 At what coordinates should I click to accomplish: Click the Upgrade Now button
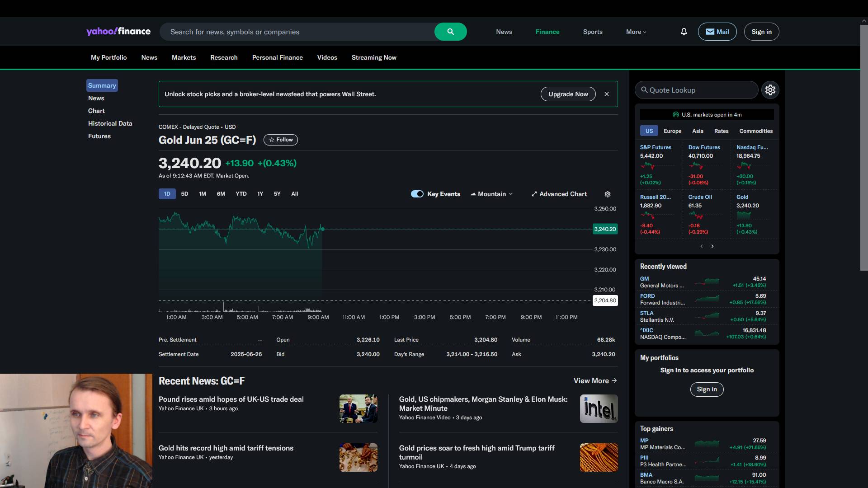pyautogui.click(x=568, y=94)
